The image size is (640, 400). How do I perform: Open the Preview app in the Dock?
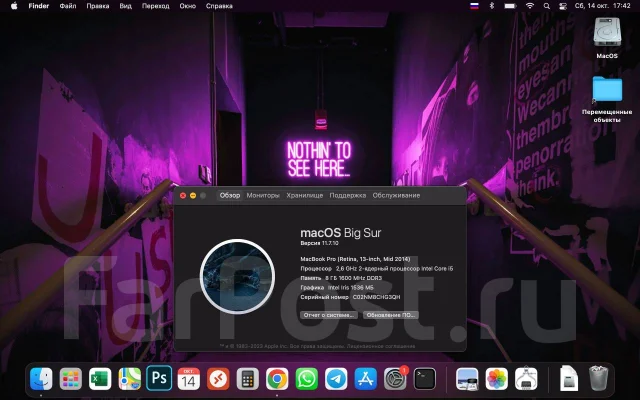[467, 379]
